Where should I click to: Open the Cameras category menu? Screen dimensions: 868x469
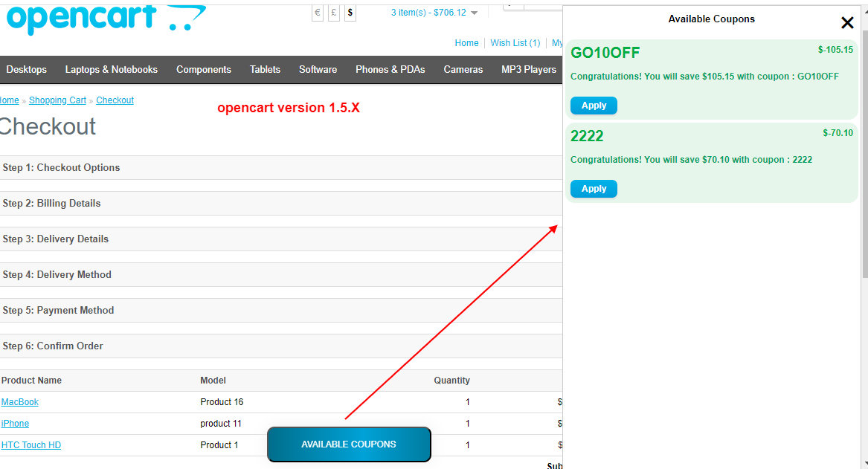(x=463, y=69)
